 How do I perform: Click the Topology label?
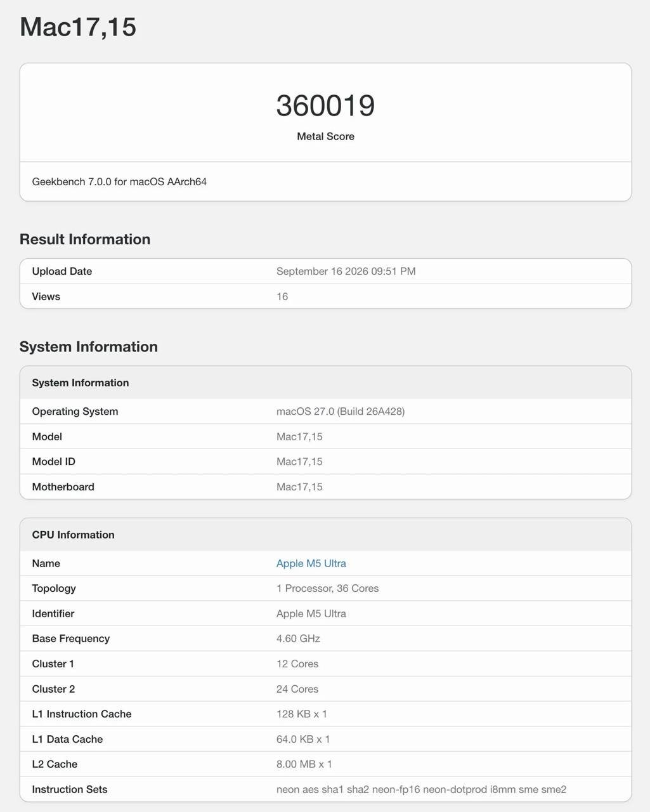point(54,589)
